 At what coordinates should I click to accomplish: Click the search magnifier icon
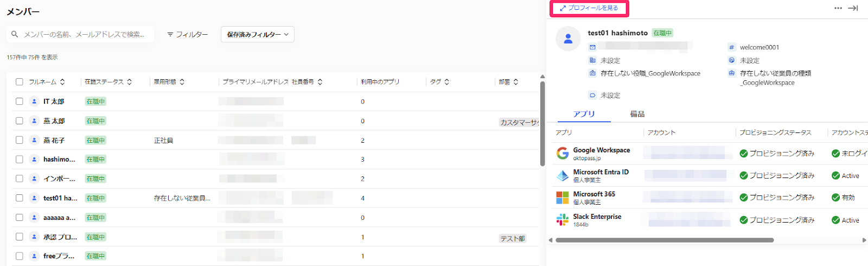pos(15,34)
